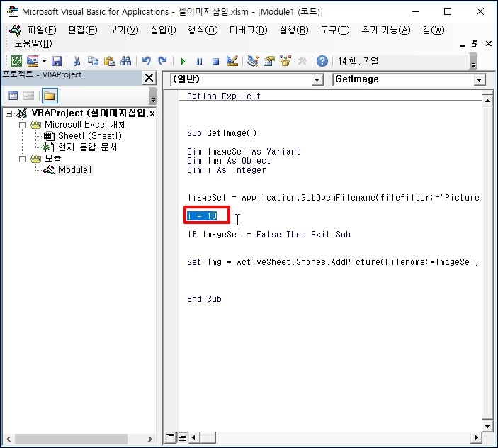498x448 pixels.
Task: Open the 실행(R) menu
Action: (x=294, y=30)
